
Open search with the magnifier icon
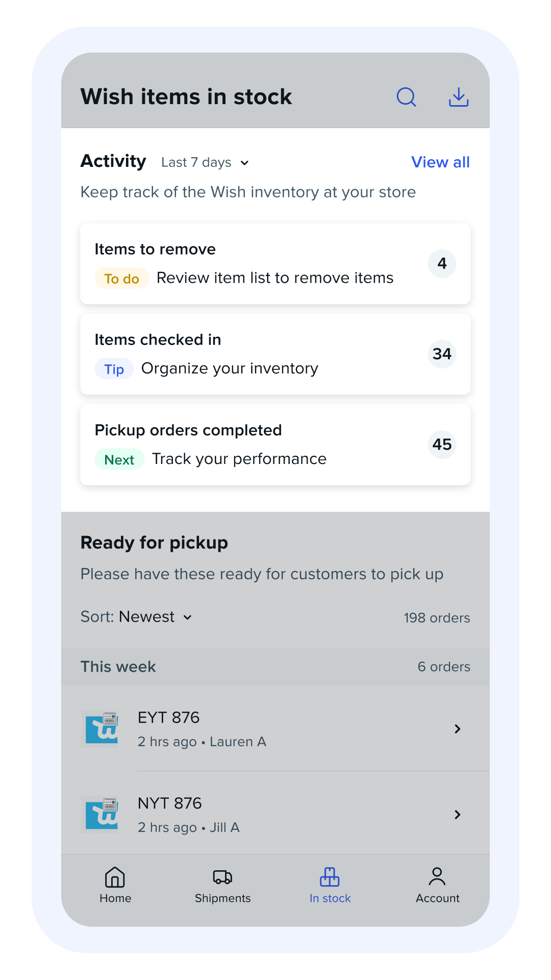[407, 97]
